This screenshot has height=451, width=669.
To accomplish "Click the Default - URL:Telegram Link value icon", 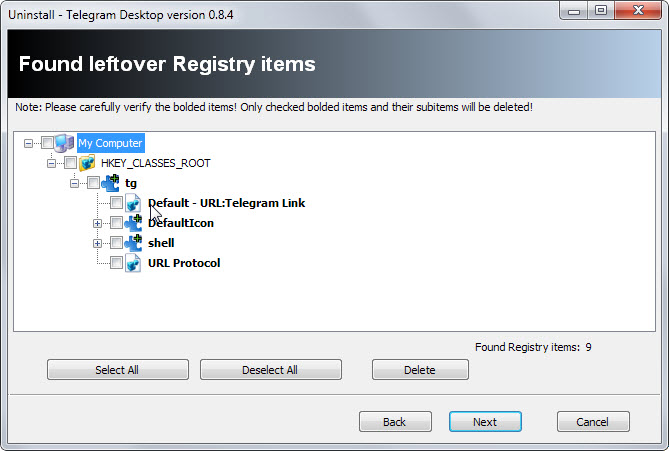I will tap(133, 203).
